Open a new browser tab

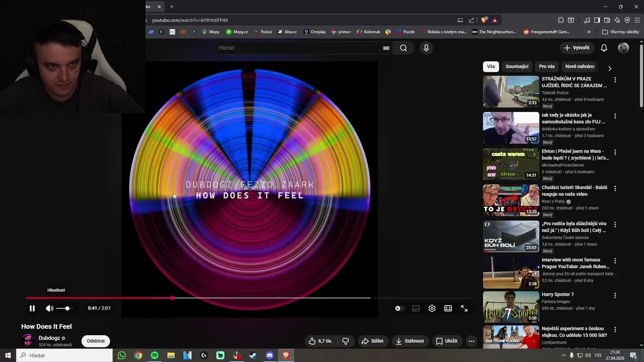pos(172,7)
